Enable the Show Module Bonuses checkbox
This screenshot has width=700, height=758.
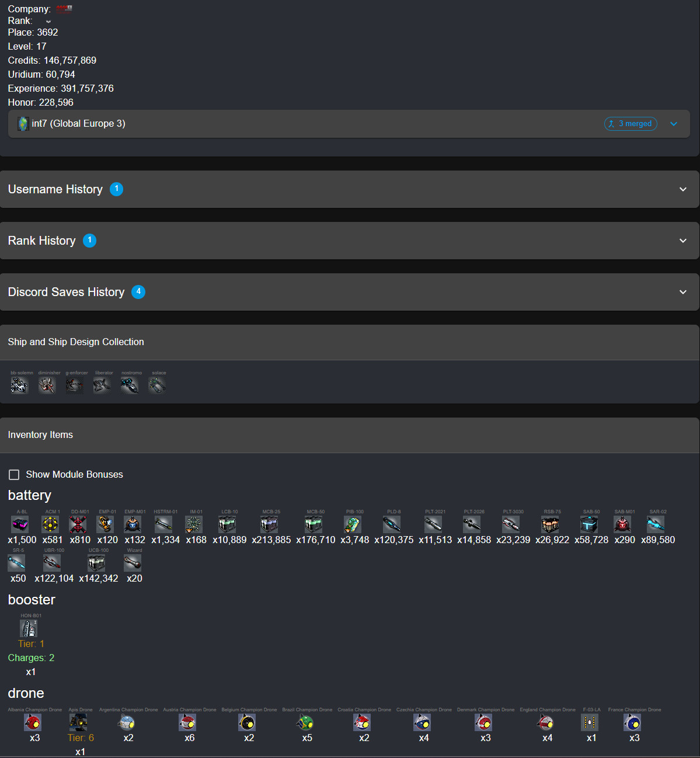click(x=14, y=475)
